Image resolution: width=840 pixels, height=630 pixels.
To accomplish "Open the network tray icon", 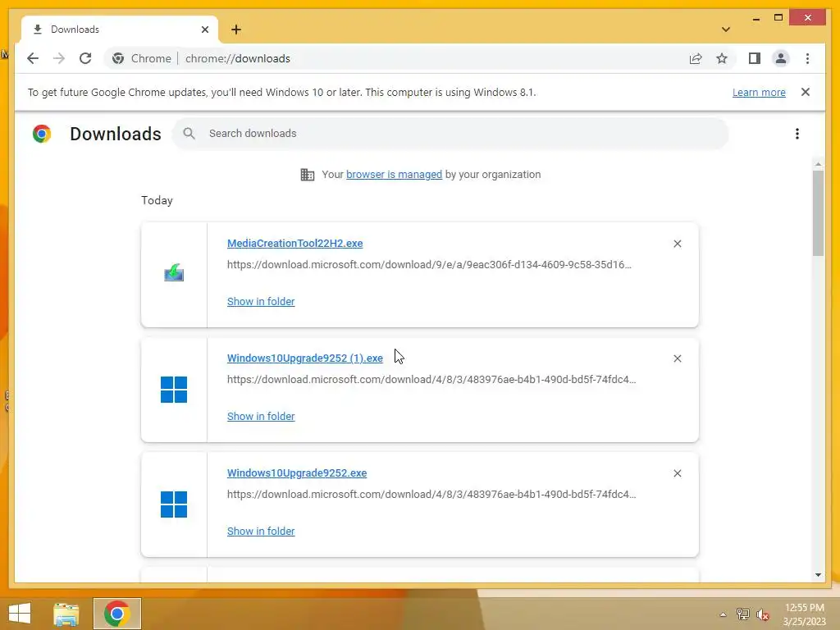I will [743, 614].
